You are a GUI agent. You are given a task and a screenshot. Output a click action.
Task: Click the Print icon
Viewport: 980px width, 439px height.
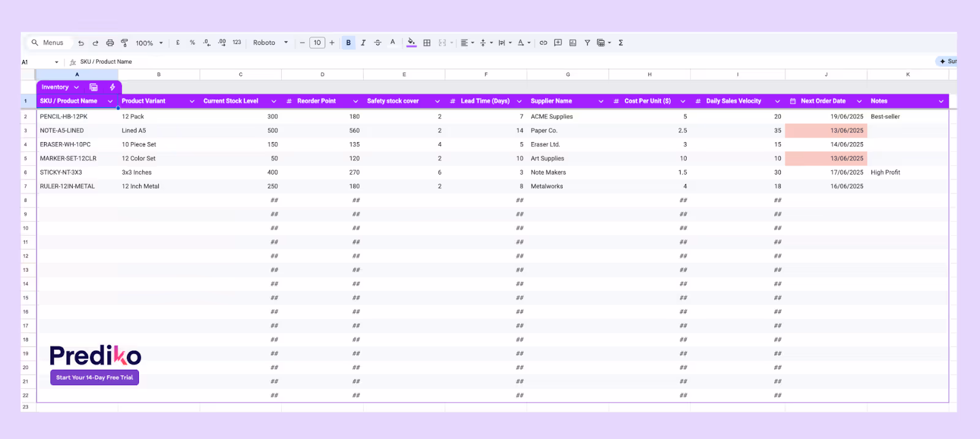pyautogui.click(x=110, y=43)
